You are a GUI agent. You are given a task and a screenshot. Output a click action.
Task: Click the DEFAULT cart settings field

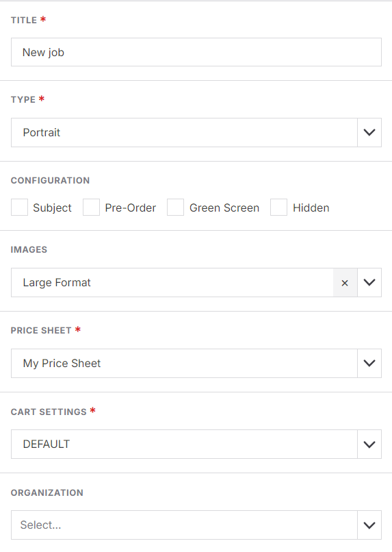pos(184,444)
